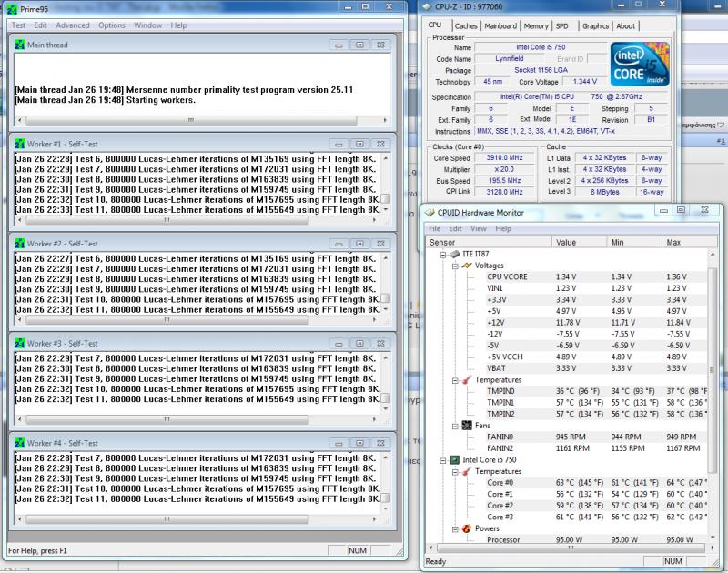Viewport: 728px width, 573px height.
Task: Collapse the Temperatures group containing Core #0
Action: (x=455, y=472)
